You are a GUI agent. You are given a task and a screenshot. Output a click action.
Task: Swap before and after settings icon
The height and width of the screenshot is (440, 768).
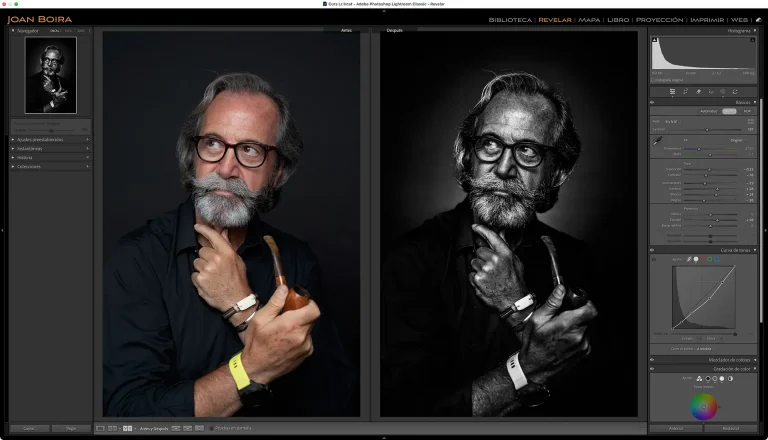click(x=199, y=428)
